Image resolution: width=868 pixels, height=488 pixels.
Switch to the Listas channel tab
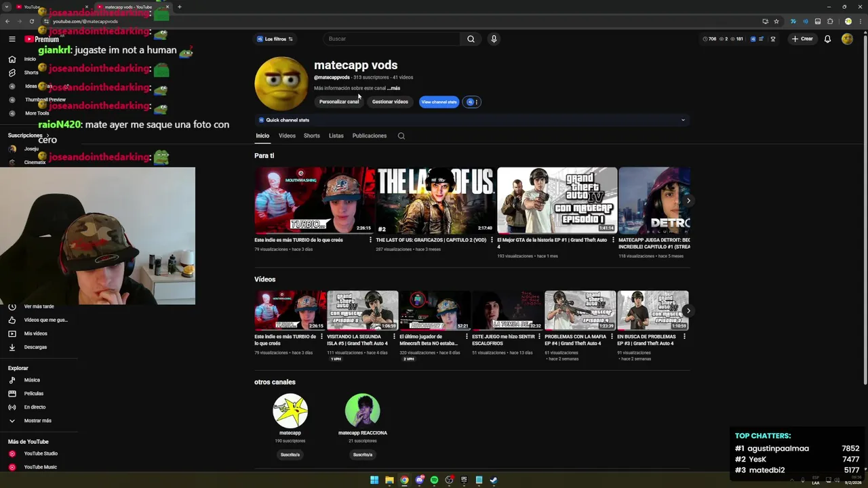pyautogui.click(x=336, y=136)
